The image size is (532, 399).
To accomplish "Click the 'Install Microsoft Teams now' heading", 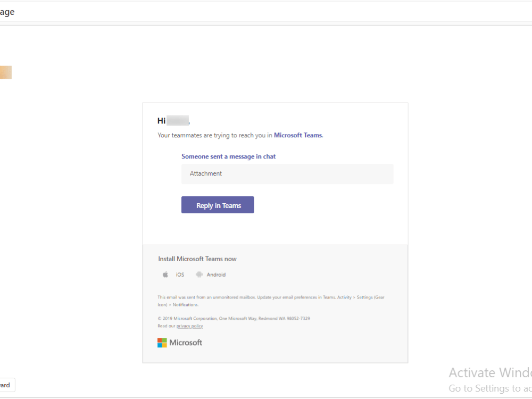I will click(x=197, y=259).
